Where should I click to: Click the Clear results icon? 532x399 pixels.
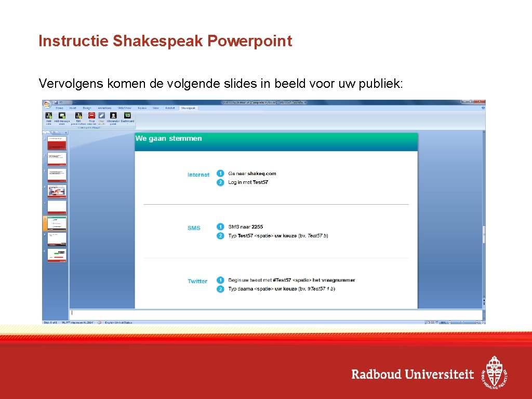101,116
